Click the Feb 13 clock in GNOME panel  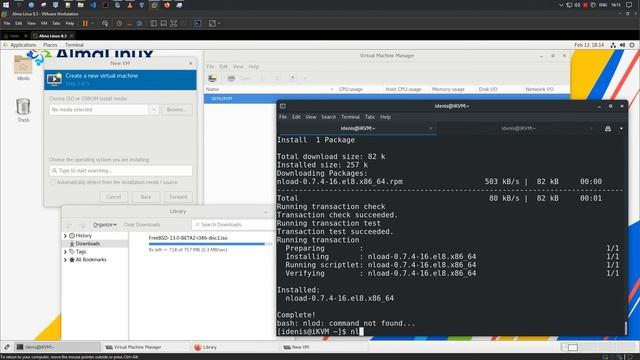point(589,45)
